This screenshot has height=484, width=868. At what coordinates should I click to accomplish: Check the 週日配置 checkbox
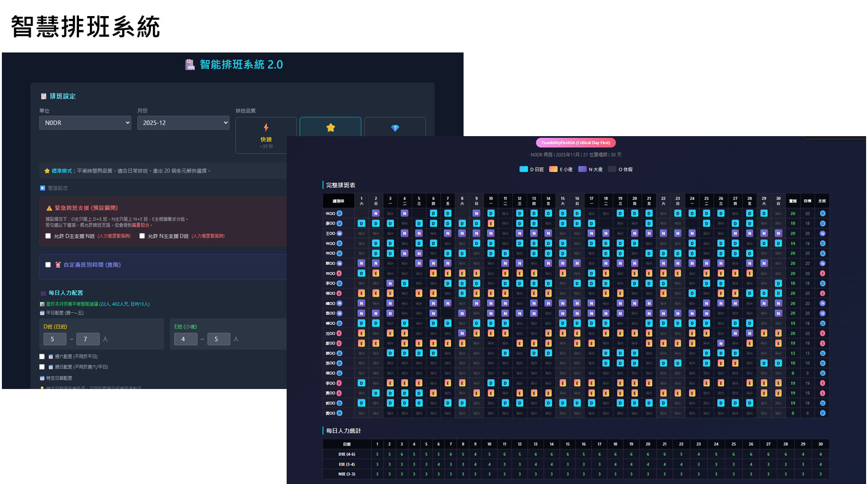(42, 367)
